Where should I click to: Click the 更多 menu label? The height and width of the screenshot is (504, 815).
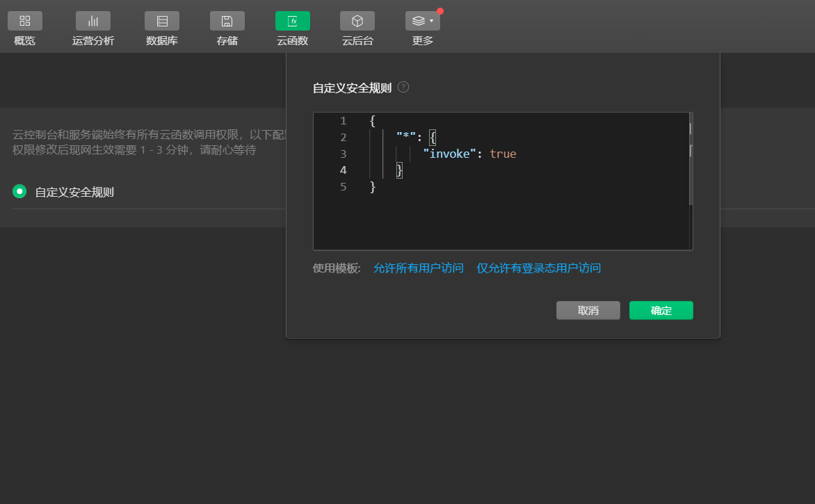(423, 41)
